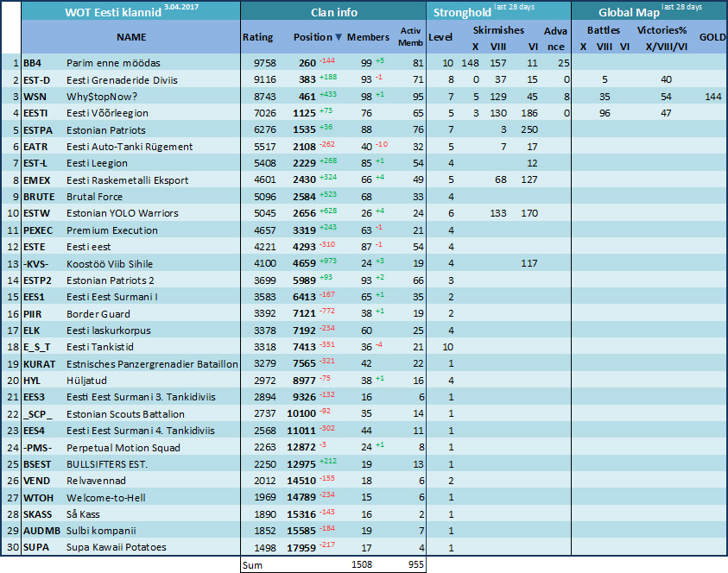Click clan name 'Border Guard'
This screenshot has height=573, width=728.
[x=98, y=313]
